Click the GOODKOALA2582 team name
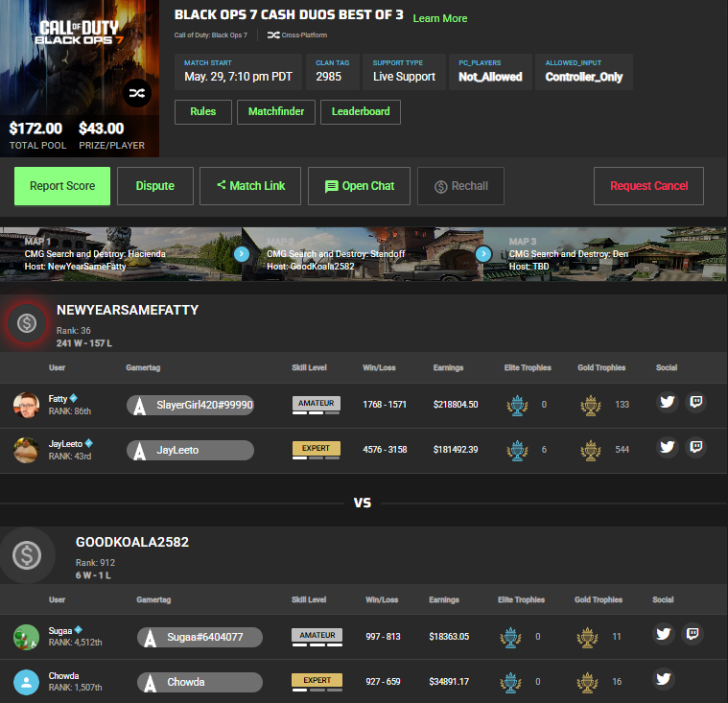The width and height of the screenshot is (728, 703). pos(132,542)
